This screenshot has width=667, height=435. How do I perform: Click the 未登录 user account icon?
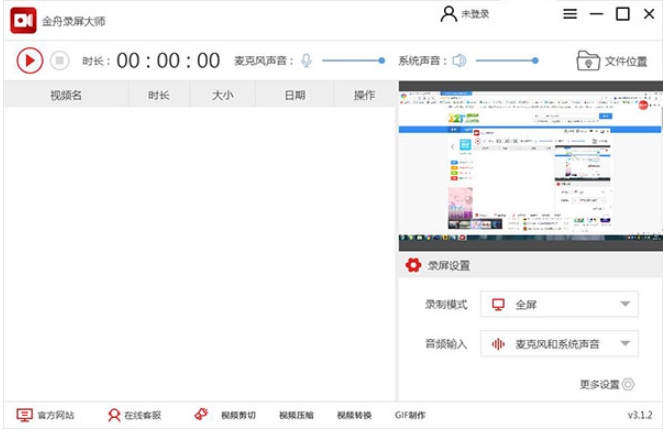tap(449, 14)
